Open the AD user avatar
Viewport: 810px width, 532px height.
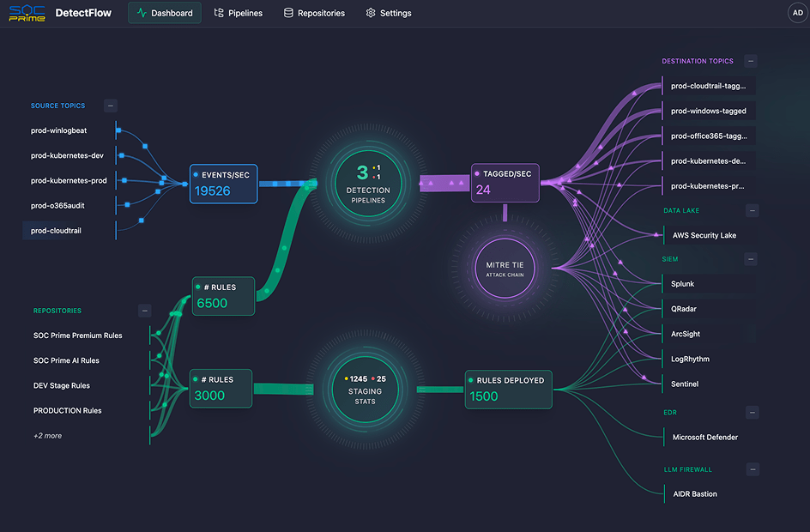[x=797, y=13]
